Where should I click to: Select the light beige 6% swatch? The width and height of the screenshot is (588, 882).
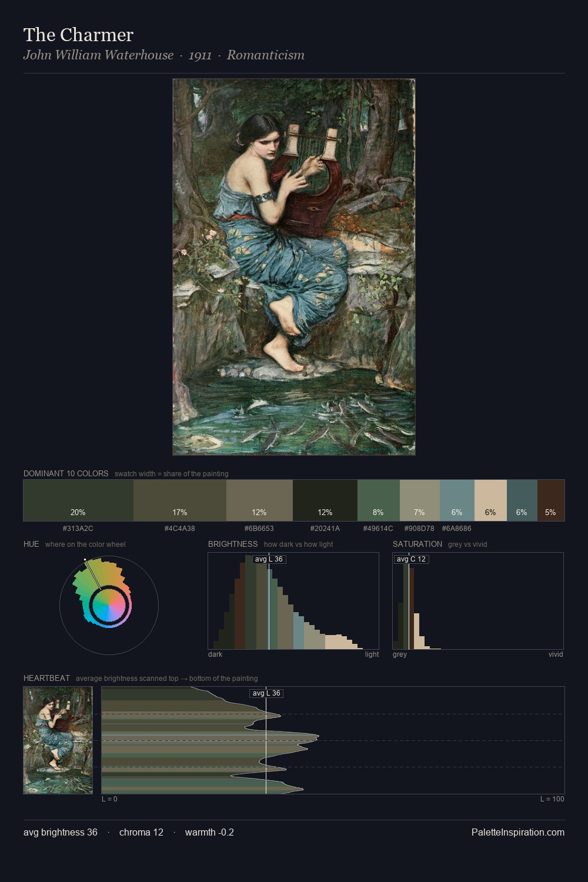tap(490, 500)
